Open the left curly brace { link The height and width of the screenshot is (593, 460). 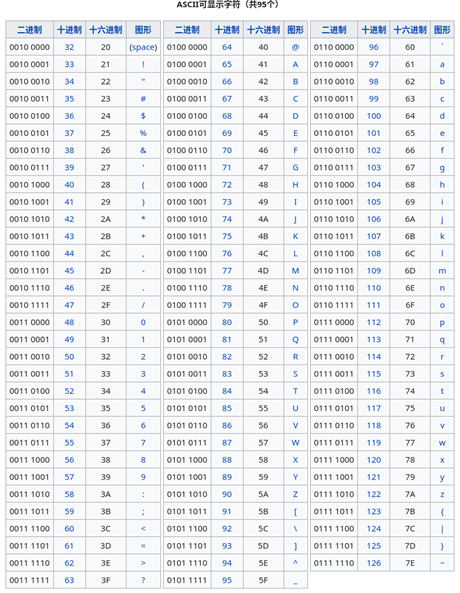(x=442, y=512)
